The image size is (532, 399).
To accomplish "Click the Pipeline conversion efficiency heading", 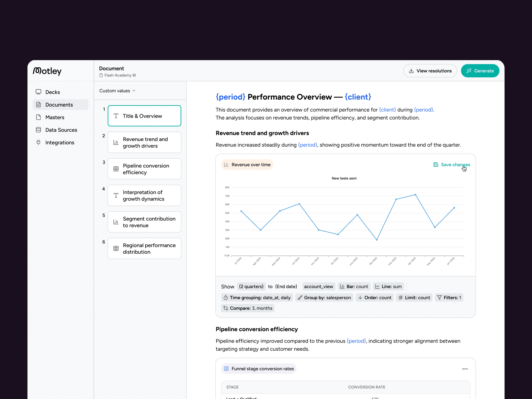I will tap(257, 329).
